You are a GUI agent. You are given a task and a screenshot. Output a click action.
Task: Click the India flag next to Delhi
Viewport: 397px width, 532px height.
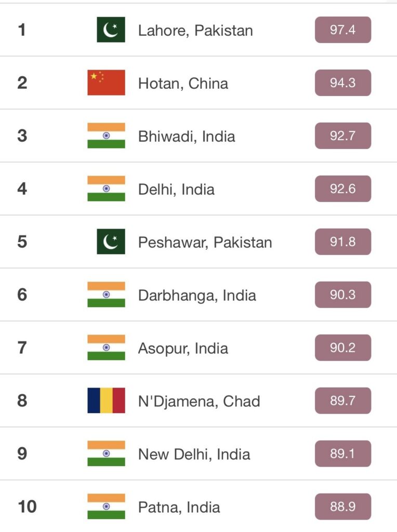pos(106,188)
